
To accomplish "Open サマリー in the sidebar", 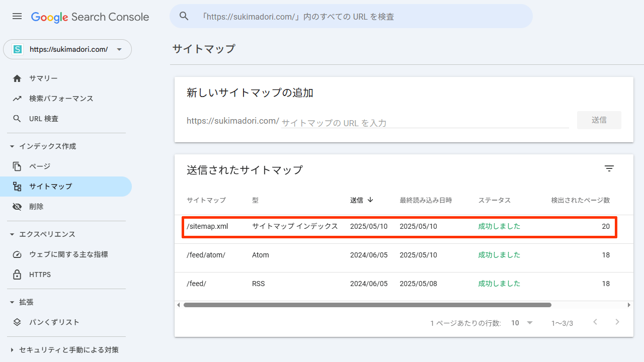I will click(66, 78).
